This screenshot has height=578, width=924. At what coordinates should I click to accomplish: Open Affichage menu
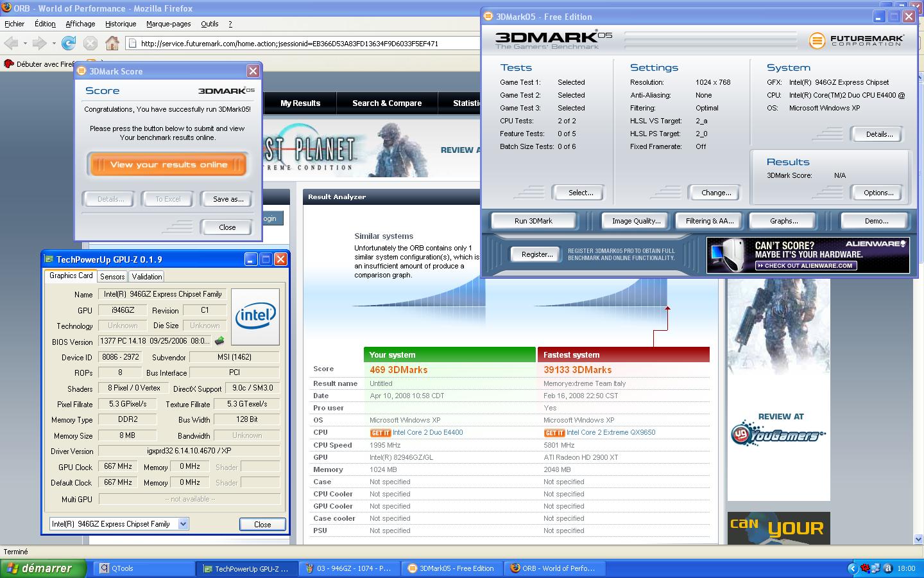point(80,24)
